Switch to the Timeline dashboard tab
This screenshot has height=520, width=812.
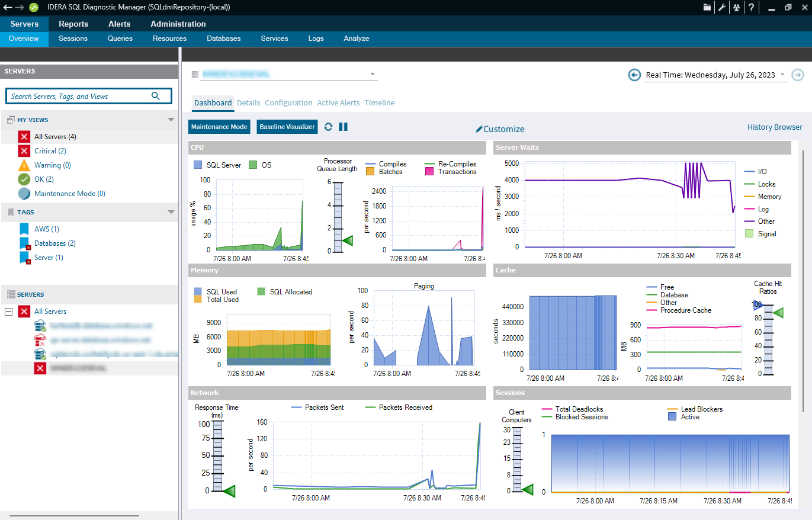point(379,102)
